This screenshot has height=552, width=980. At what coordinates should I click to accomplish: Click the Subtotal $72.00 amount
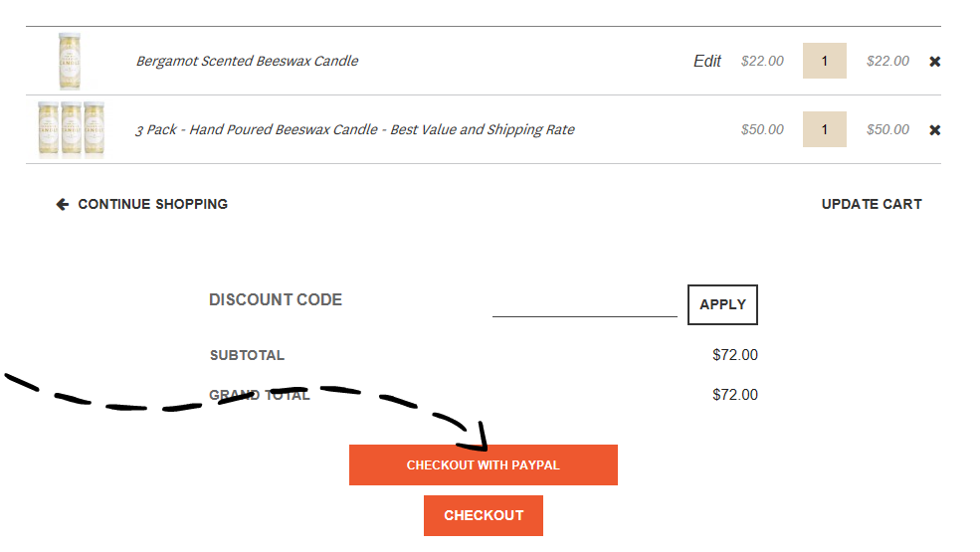pyautogui.click(x=735, y=355)
